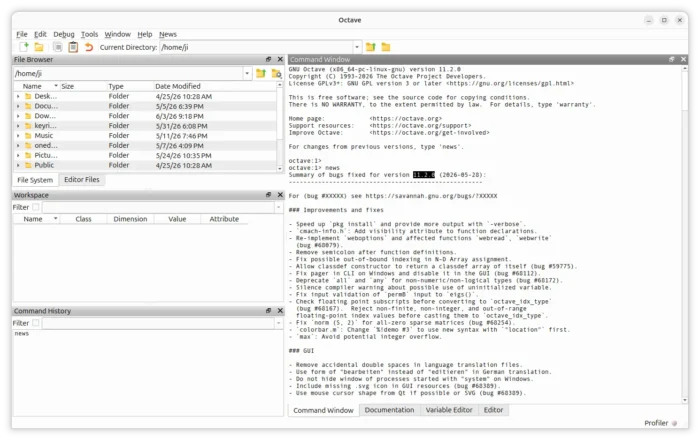Select the Command Window tab
This screenshot has height=440, width=700.
click(x=323, y=410)
